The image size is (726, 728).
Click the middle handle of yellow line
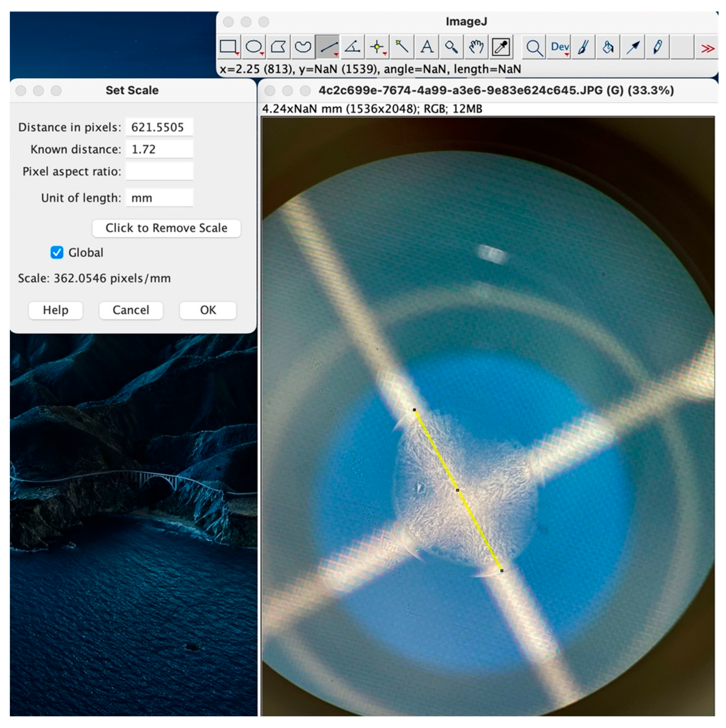[458, 490]
